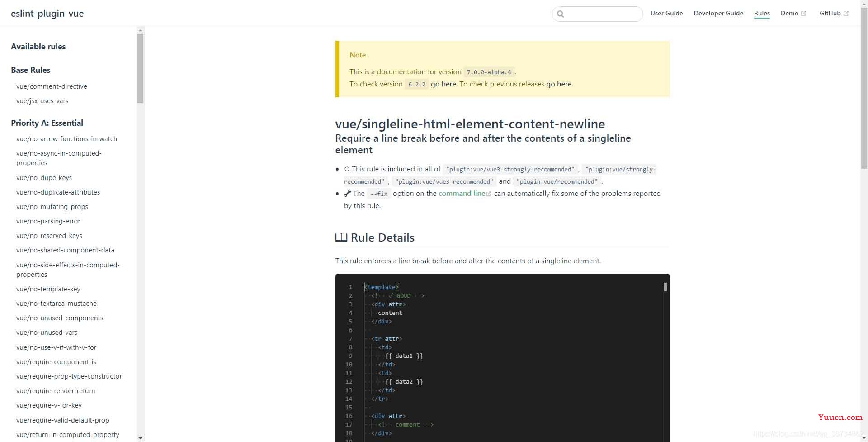Click the {{ data2 }} code on line 12

(404, 381)
